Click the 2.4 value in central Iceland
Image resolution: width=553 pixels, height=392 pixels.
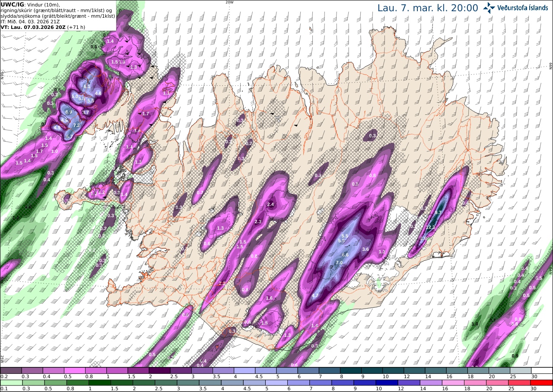tap(271, 204)
